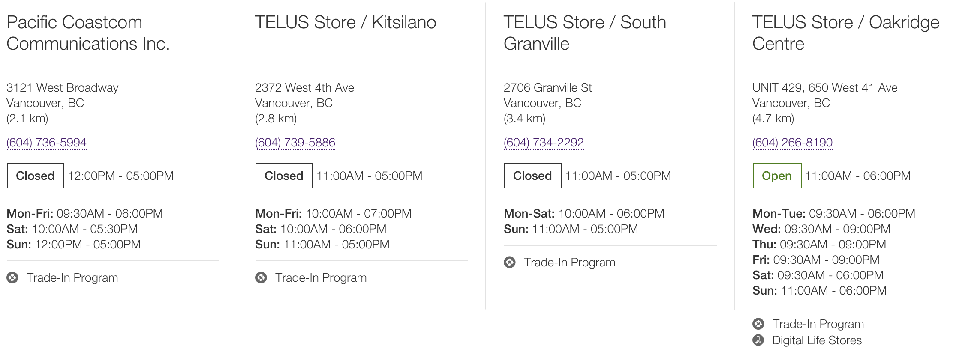Click Trade-In Program icon under South Granville
Viewport: 980px width, 364px height.
pos(510,263)
